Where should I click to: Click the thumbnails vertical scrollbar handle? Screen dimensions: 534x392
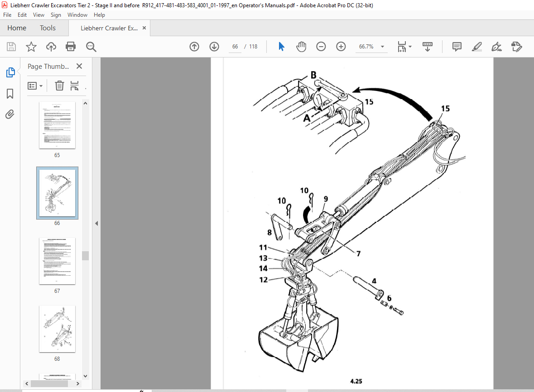pyautogui.click(x=86, y=256)
